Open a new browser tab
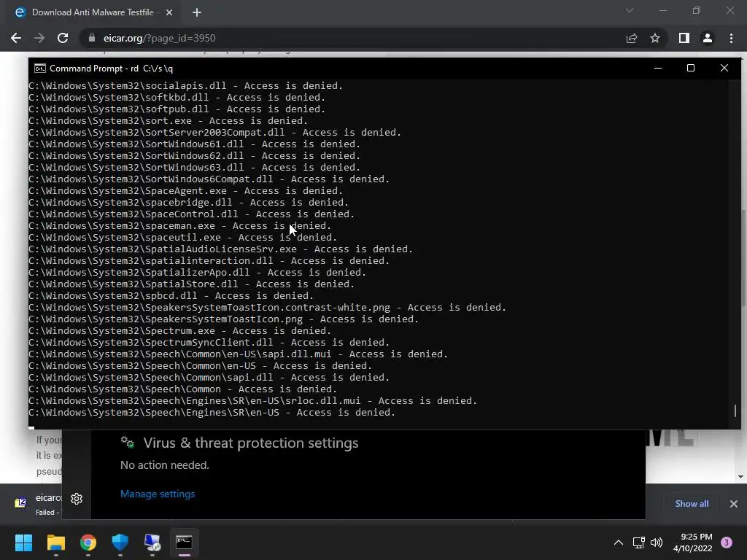Screen dimensions: 747x560 197,12
